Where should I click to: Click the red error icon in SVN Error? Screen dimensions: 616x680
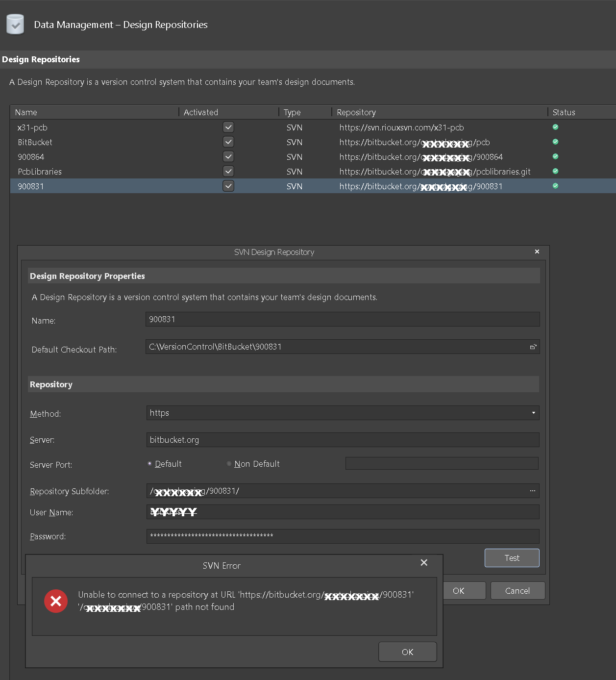[55, 601]
